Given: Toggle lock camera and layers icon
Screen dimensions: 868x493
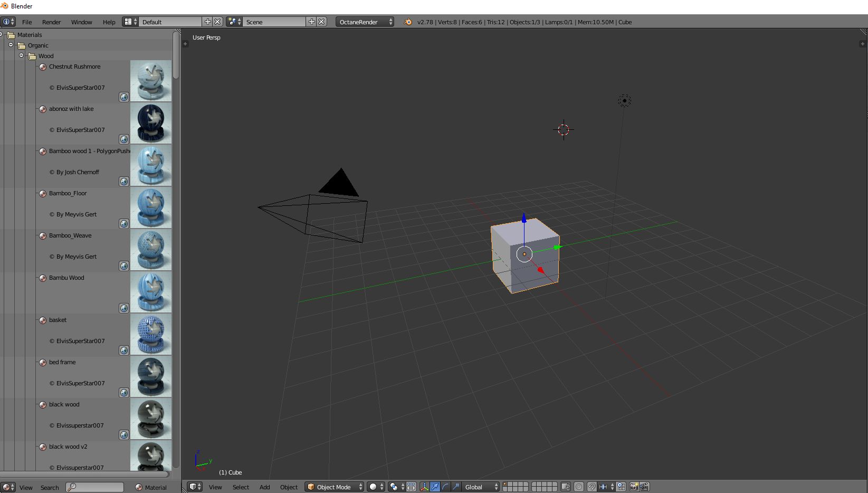Looking at the screenshot, I should coord(566,487).
